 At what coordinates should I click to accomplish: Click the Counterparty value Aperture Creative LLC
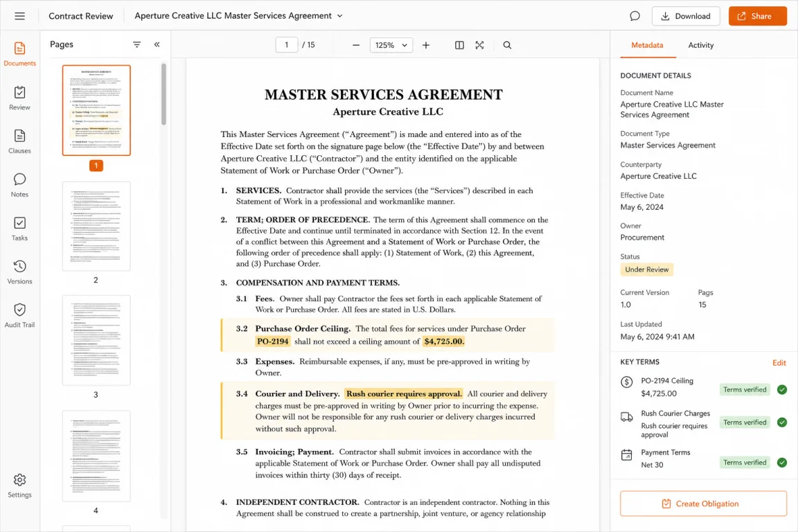click(658, 176)
